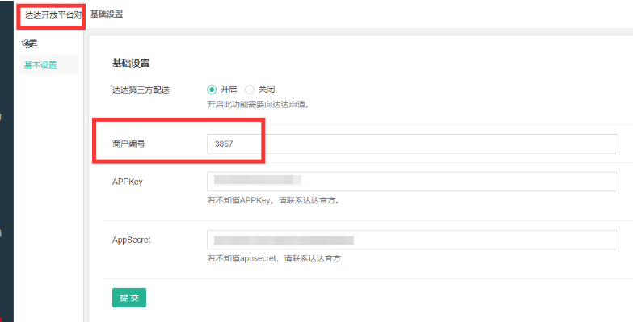
Task: Click the hint 开启此功能需要向达达申请。
Action: click(x=259, y=105)
